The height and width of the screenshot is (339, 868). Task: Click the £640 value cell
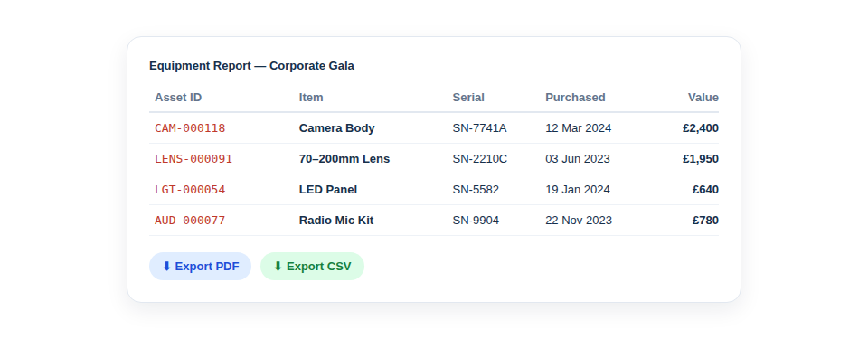tap(705, 190)
